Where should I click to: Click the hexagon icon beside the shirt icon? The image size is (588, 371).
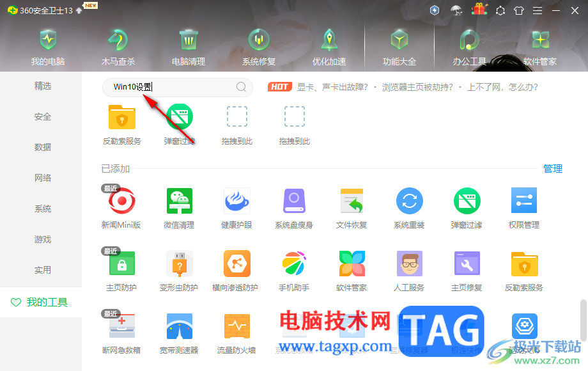point(500,10)
